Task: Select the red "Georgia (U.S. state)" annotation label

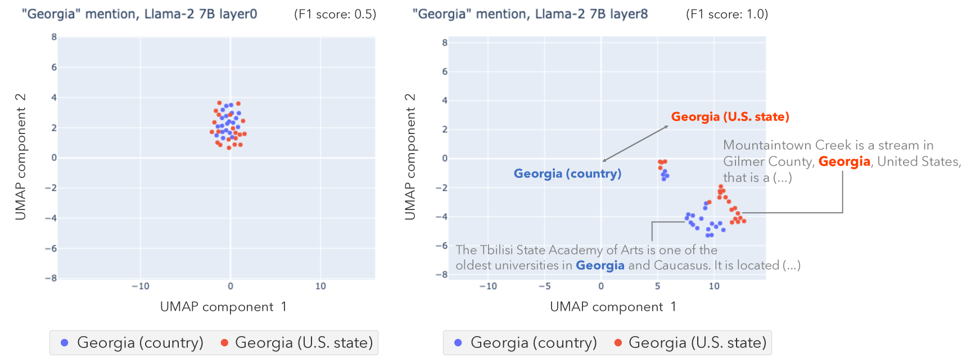Action: click(x=730, y=117)
